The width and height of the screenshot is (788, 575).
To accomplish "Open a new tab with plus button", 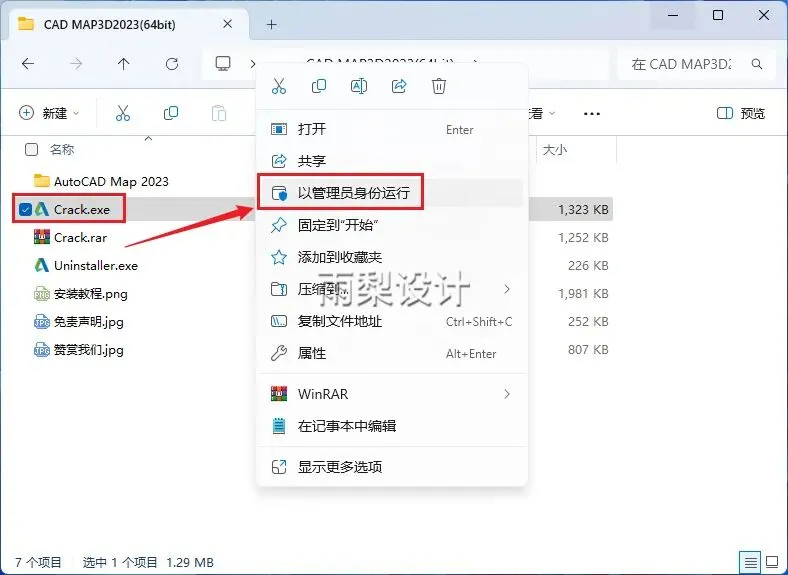I will pyautogui.click(x=271, y=24).
